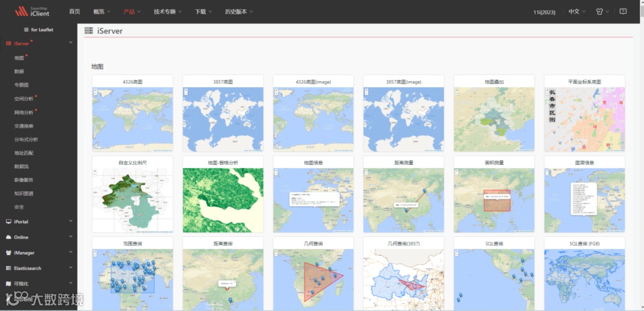Select 安全 in the sidebar

[x=19, y=207]
